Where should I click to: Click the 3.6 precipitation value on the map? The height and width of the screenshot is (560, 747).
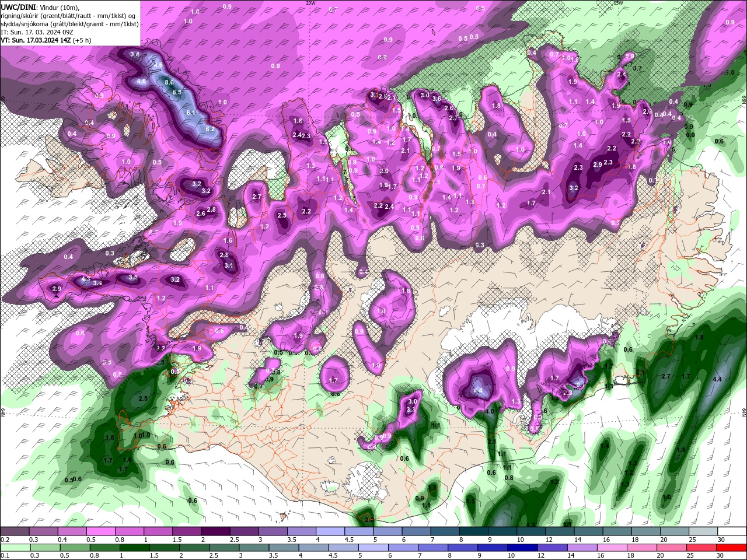tap(437, 99)
